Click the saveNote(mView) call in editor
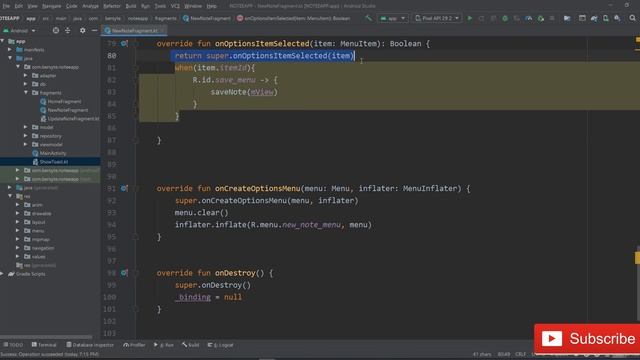The height and width of the screenshot is (360, 640). click(244, 92)
